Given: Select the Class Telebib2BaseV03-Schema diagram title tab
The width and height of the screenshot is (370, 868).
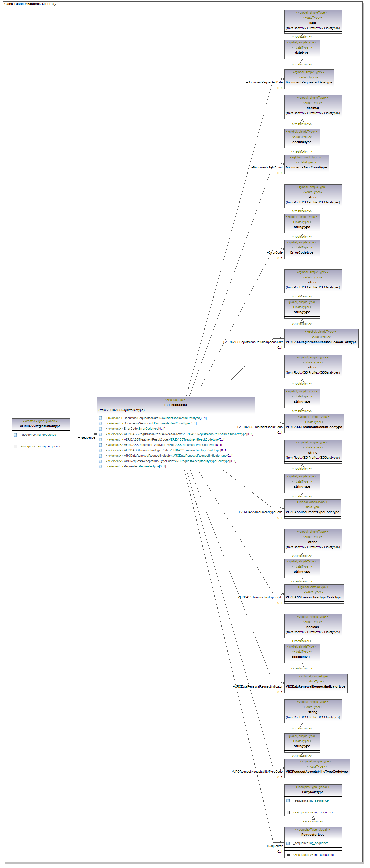Looking at the screenshot, I should click(29, 4).
